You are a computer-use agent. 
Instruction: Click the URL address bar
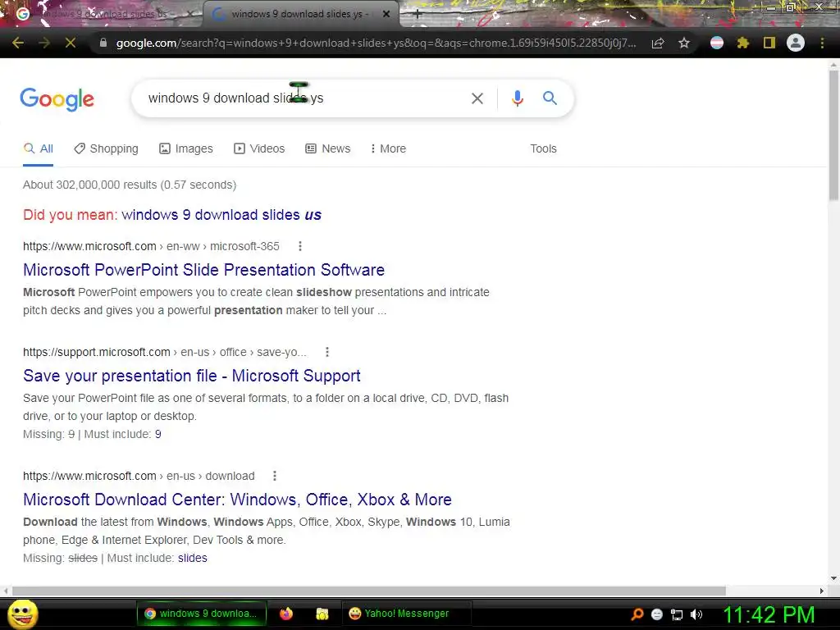376,43
